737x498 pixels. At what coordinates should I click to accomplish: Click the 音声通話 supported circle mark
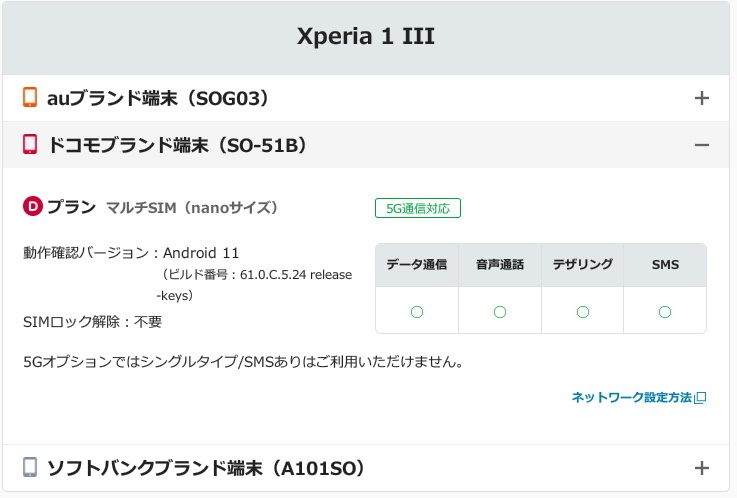(500, 312)
